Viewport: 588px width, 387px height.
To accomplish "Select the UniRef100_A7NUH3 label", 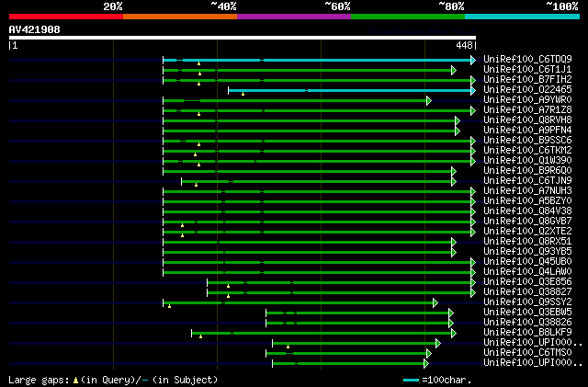I will 527,191.
